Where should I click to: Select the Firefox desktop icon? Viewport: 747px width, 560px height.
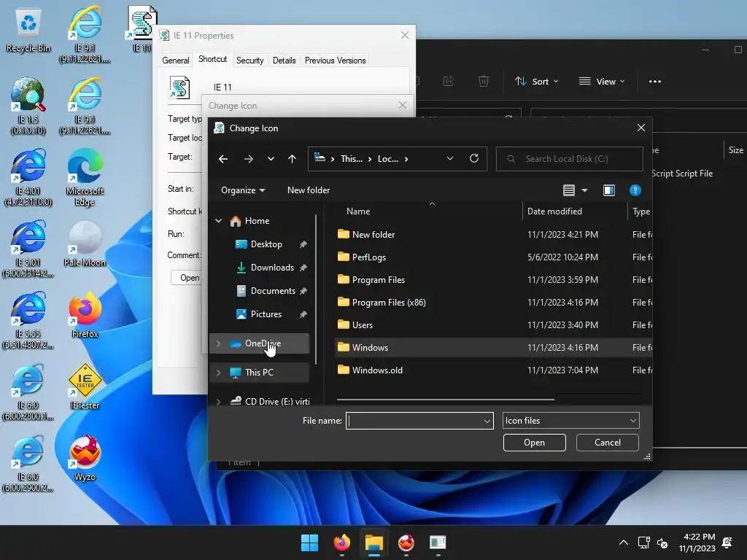coord(85,314)
